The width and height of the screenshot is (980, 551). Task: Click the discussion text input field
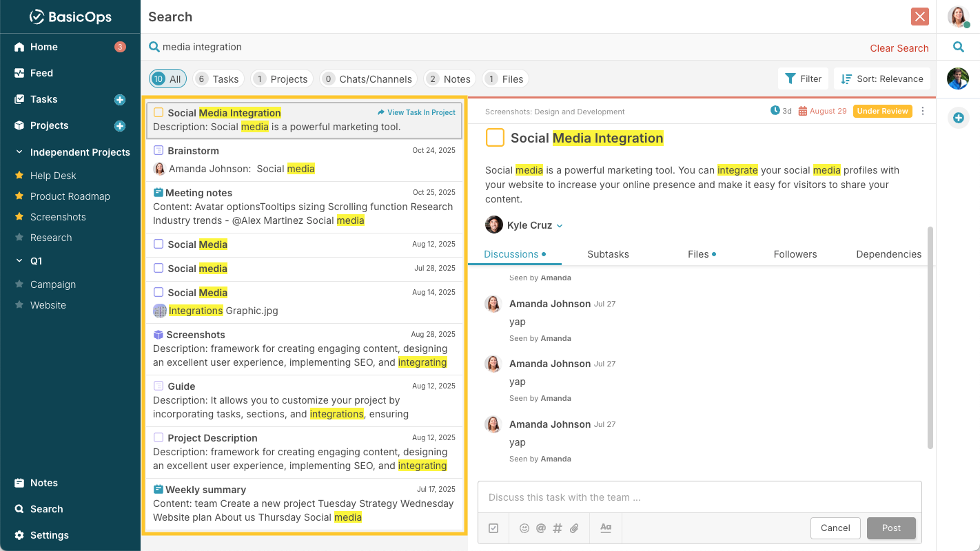point(700,497)
